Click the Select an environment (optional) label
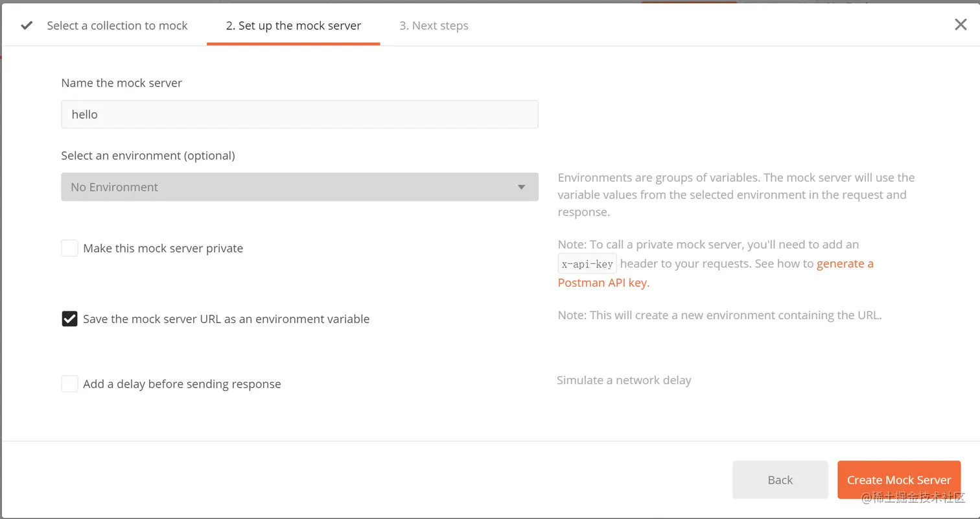Viewport: 980px width, 519px height. [x=148, y=156]
